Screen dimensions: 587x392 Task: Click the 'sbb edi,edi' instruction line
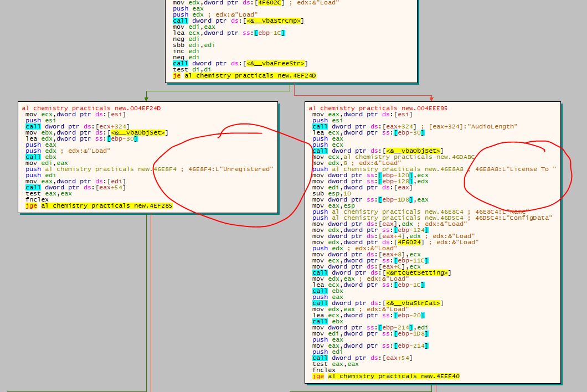194,45
